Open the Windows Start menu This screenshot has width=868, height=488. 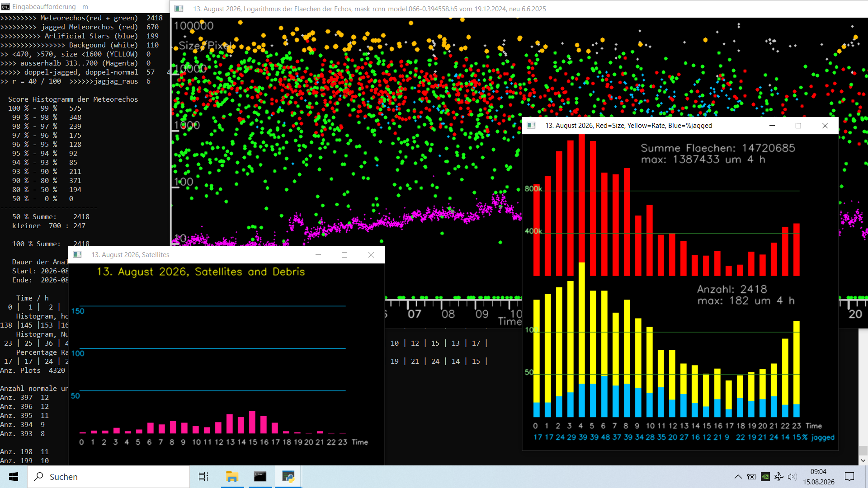14,477
